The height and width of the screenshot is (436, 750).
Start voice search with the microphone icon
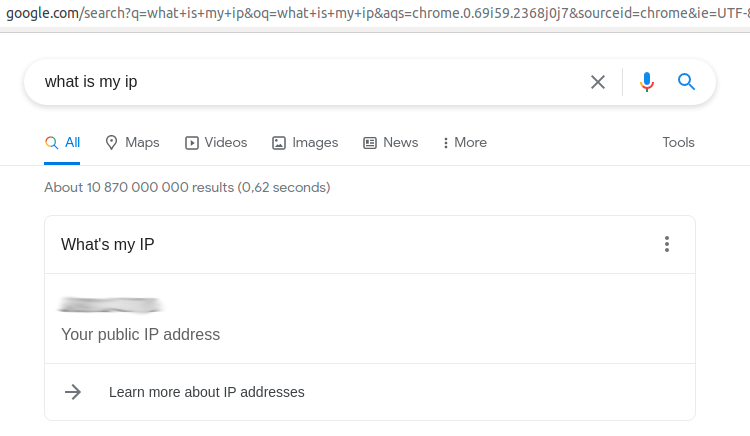click(647, 82)
